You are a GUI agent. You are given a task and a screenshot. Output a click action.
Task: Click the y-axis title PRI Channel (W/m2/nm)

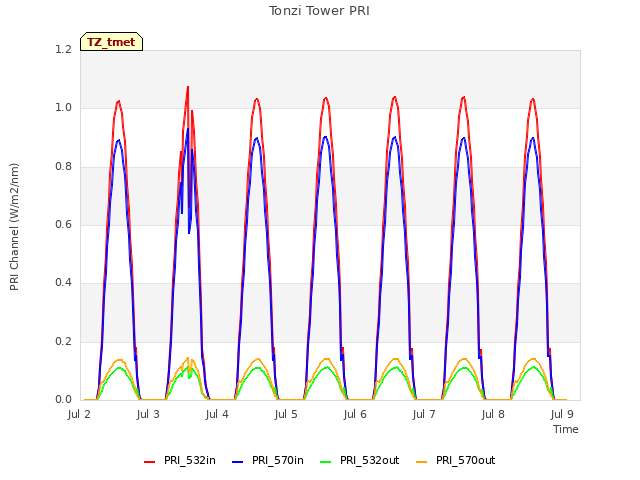[14, 227]
